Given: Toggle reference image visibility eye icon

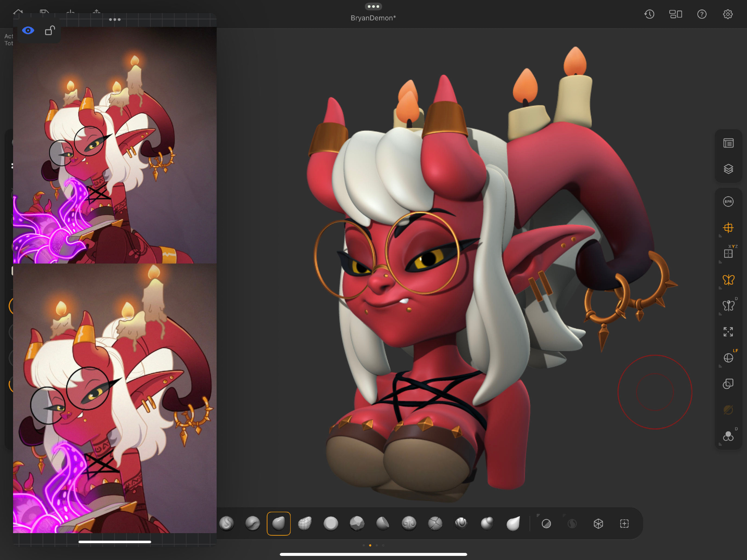Looking at the screenshot, I should [28, 31].
